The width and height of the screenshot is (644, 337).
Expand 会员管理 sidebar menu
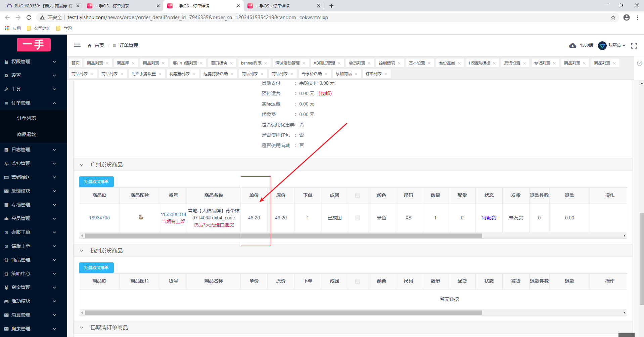pyautogui.click(x=34, y=218)
